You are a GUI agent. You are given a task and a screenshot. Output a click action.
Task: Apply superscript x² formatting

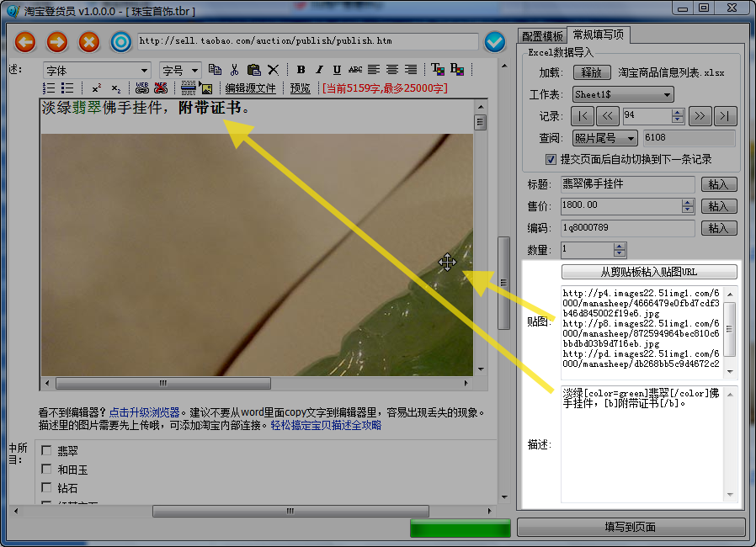pos(97,88)
